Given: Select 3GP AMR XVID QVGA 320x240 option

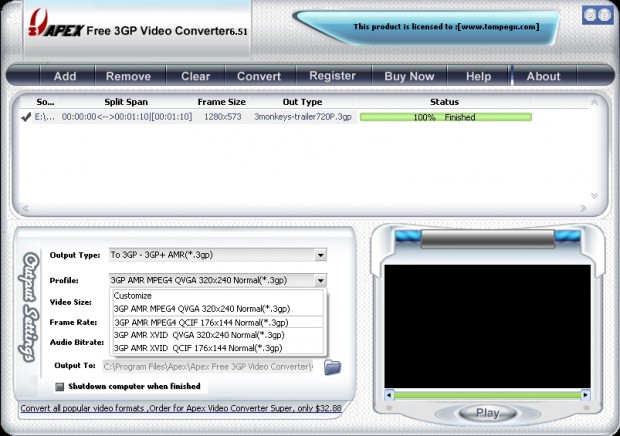Looking at the screenshot, I should pos(218,335).
